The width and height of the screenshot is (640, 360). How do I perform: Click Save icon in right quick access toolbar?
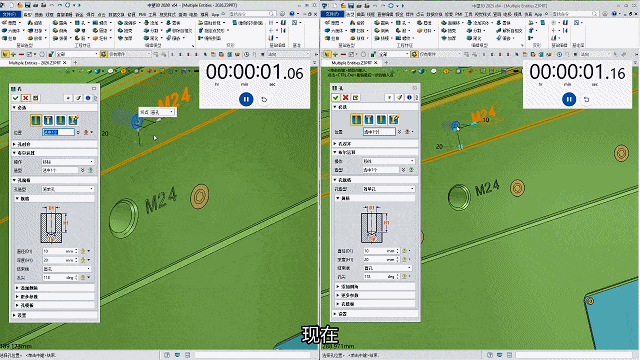pyautogui.click(x=351, y=5)
